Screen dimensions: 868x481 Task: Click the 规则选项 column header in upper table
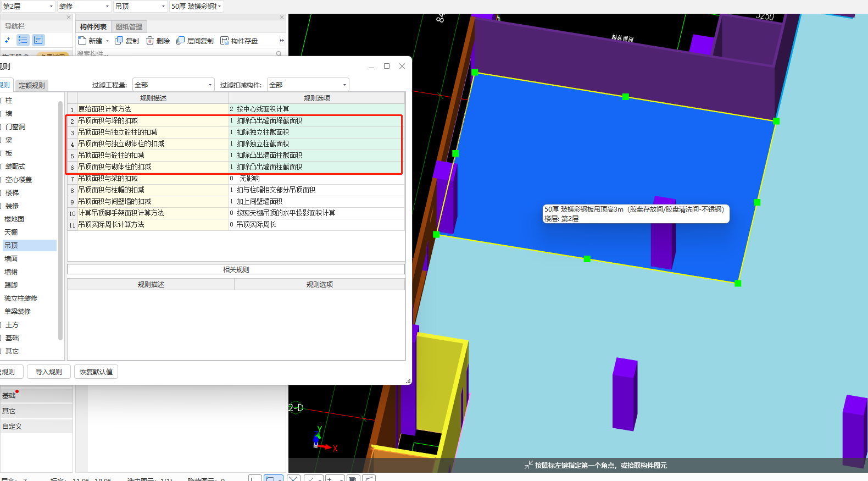317,98
